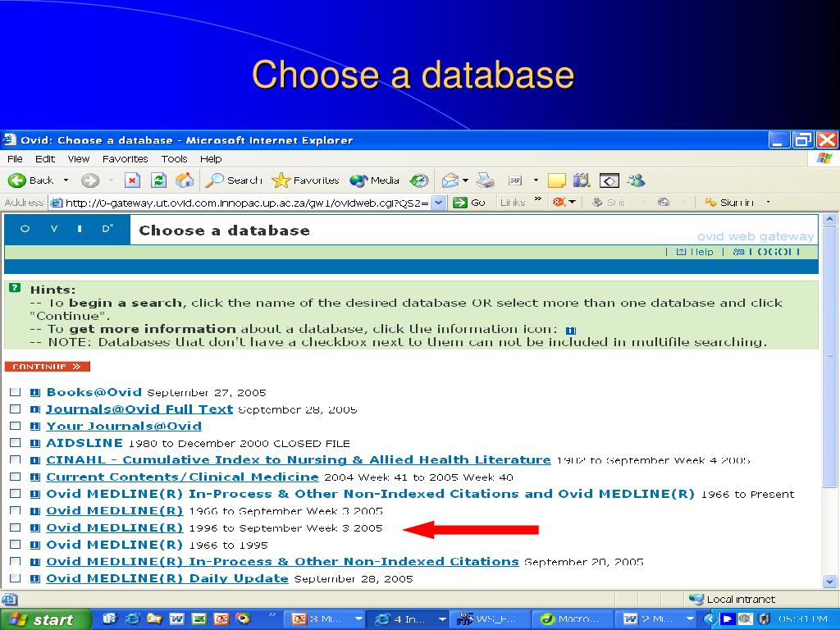Screen dimensions: 840x630
Task: Click the Edit with Word icon
Action: pos(515,180)
